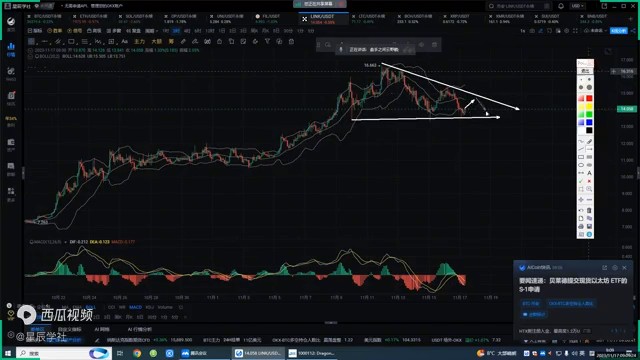Expand the period dropdown in chart toolbar
Screen dimensions: 640x360
152,31
